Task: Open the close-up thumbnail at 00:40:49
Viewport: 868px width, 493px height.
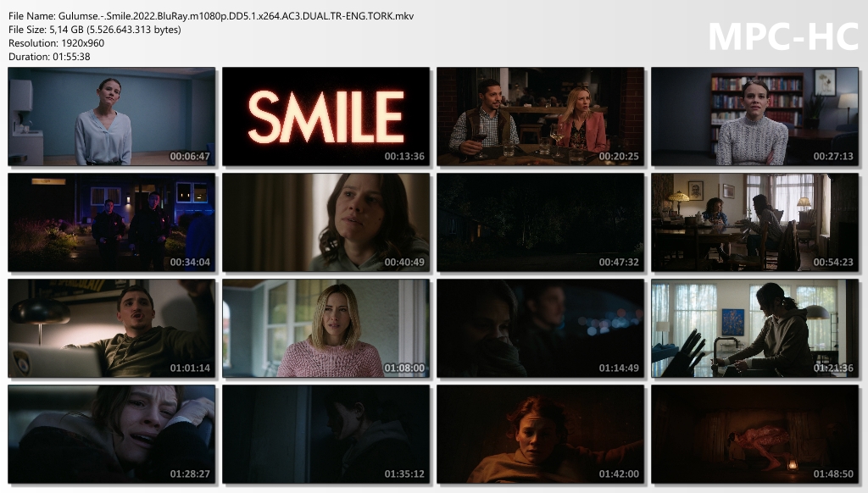Action: click(326, 223)
